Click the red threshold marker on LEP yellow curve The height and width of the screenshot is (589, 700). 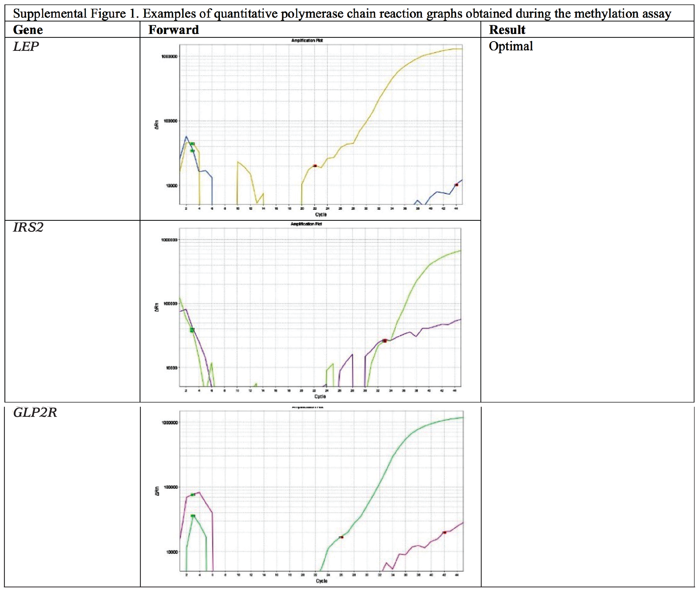click(x=315, y=166)
